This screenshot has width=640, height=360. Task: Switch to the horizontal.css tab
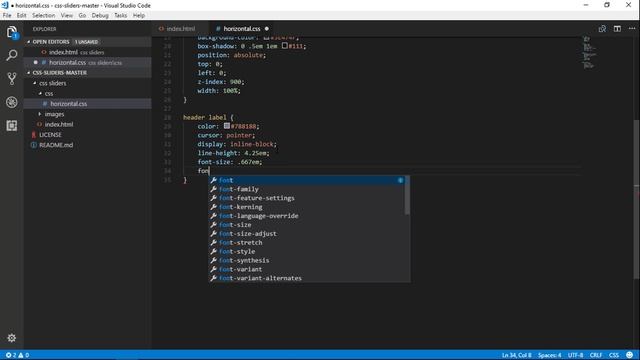point(242,29)
